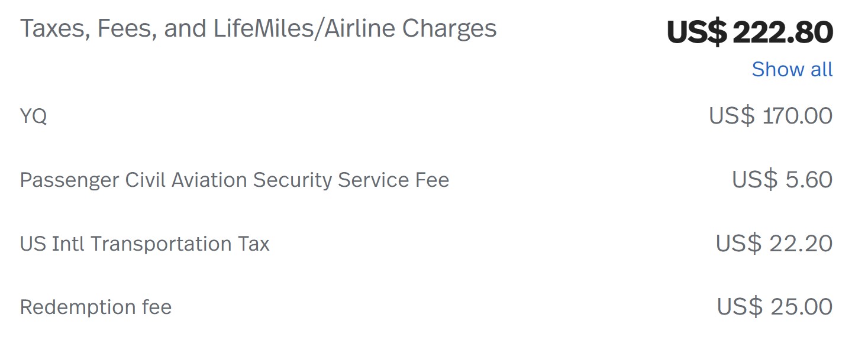868x337 pixels.
Task: Click the US$ 22.20 amount
Action: coord(774,243)
